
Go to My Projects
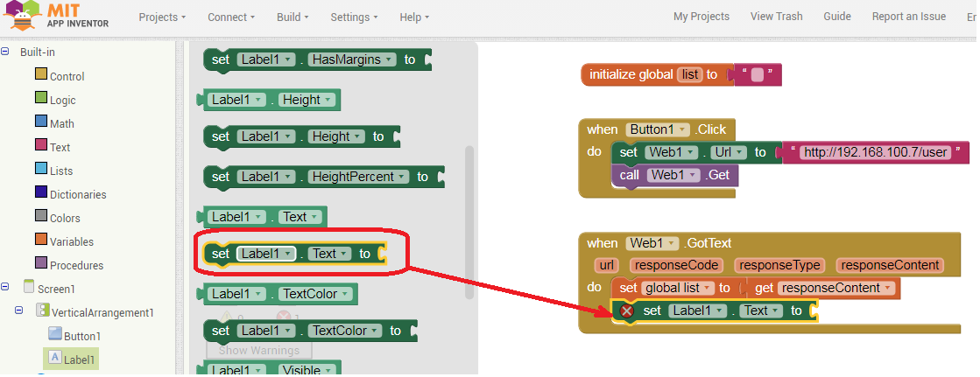point(701,17)
